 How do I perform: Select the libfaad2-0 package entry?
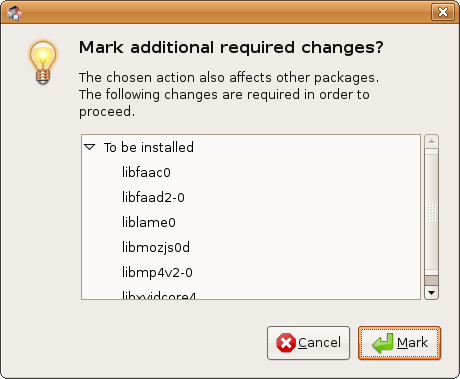251,197
